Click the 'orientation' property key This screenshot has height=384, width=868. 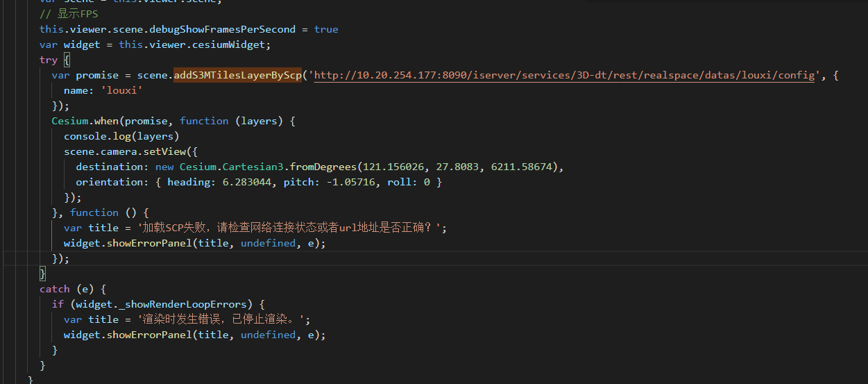pyautogui.click(x=109, y=182)
